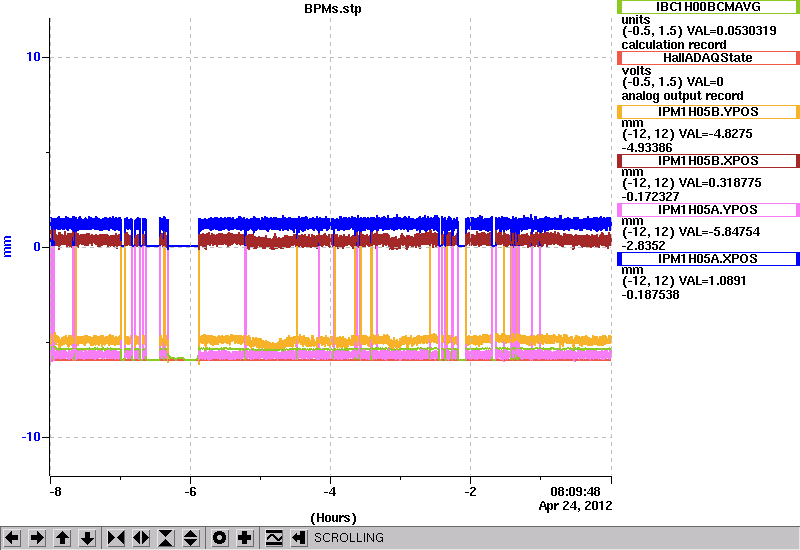800x550 pixels.
Task: Click the -0.172327 value under IPM1H05B.XPOS
Action: click(x=650, y=197)
